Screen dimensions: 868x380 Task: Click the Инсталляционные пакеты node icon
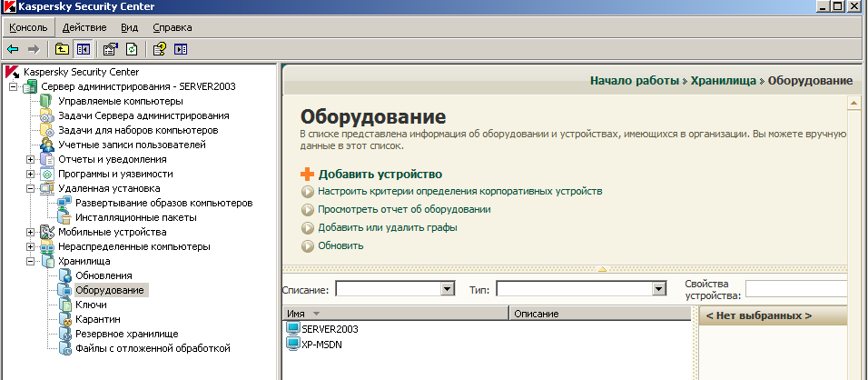coord(64,217)
